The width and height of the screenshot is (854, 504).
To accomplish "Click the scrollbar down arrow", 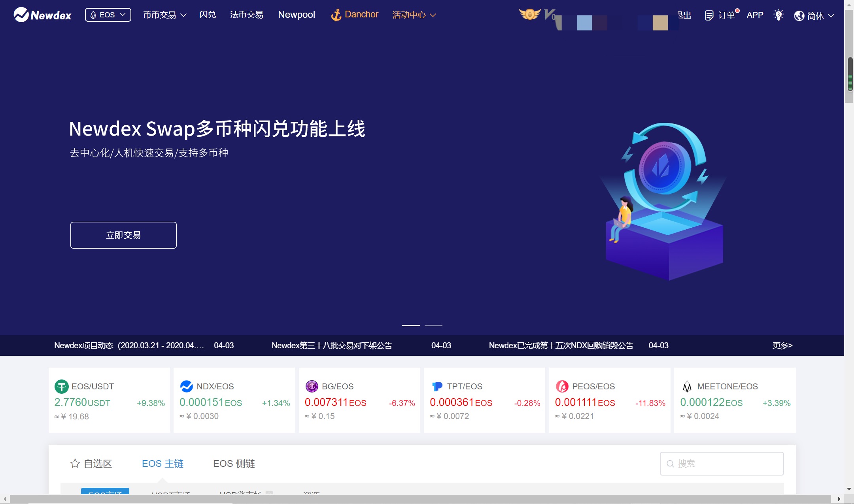I will (849, 489).
